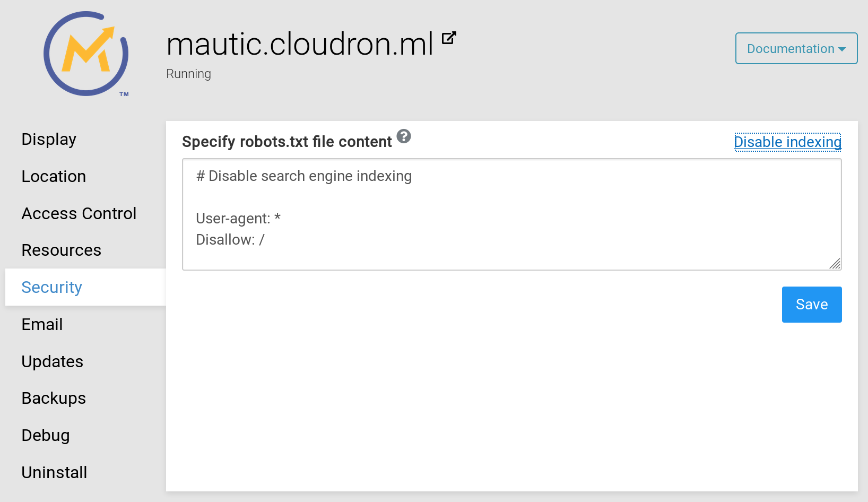Click the Disable indexing link
Image resolution: width=868 pixels, height=502 pixels.
[787, 142]
